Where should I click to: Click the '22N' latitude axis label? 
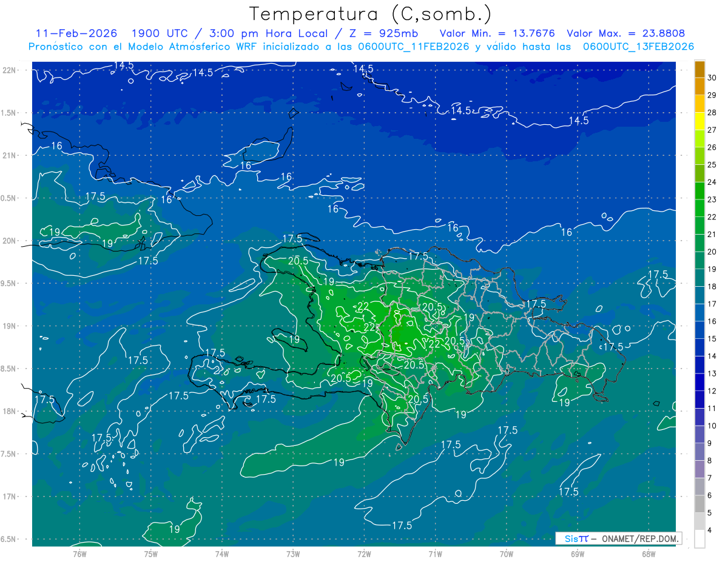(9, 70)
